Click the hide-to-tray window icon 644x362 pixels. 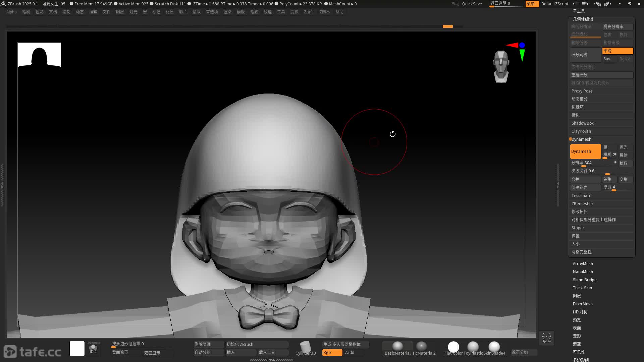620,4
